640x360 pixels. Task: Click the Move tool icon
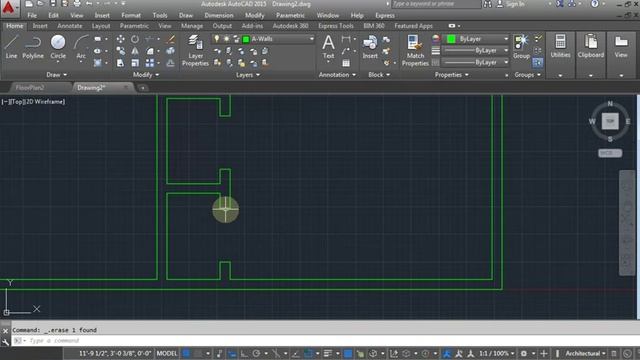point(120,39)
